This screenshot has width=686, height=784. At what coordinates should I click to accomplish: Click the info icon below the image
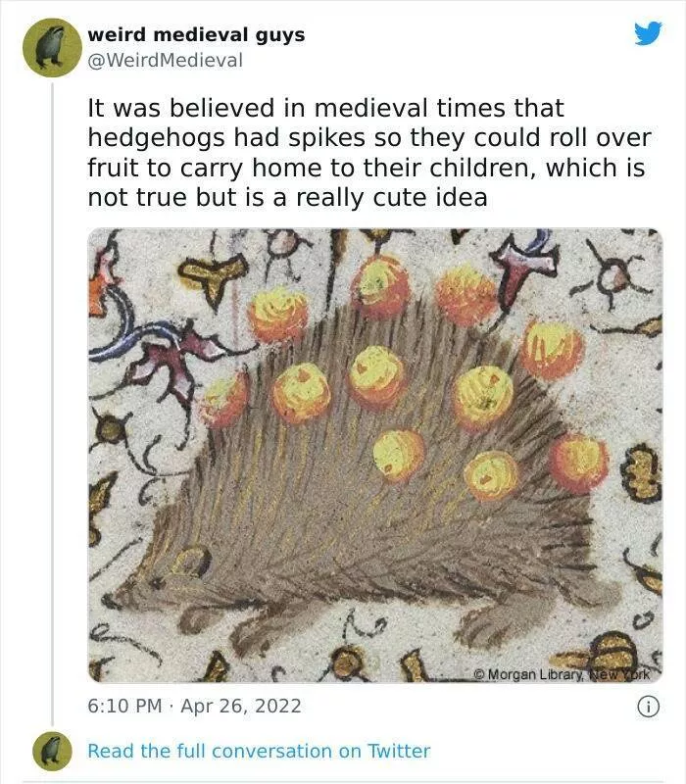pyautogui.click(x=646, y=706)
